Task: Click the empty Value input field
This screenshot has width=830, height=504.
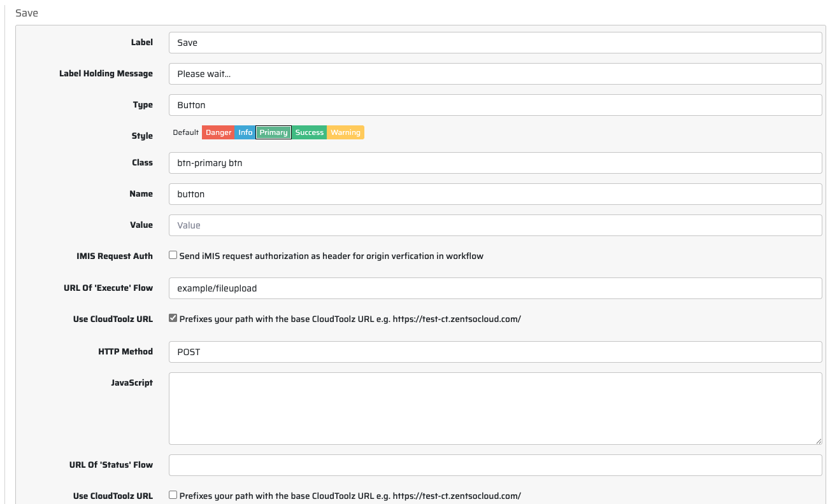Action: [x=495, y=225]
